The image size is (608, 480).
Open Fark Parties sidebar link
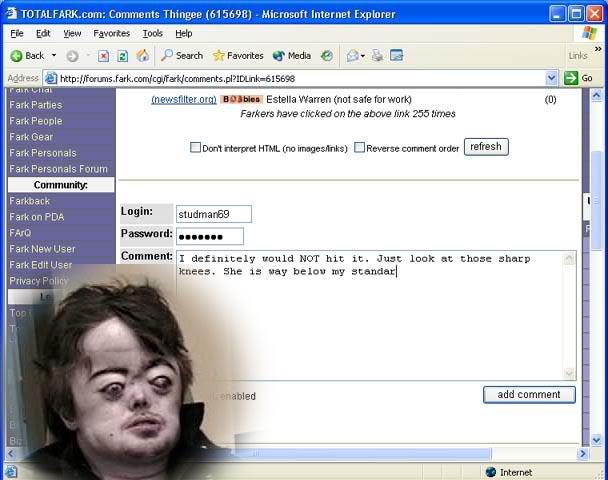pyautogui.click(x=36, y=105)
